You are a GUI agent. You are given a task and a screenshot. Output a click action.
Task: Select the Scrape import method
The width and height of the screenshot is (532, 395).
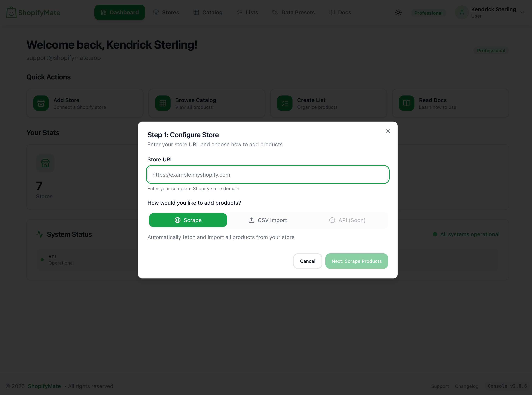click(188, 220)
